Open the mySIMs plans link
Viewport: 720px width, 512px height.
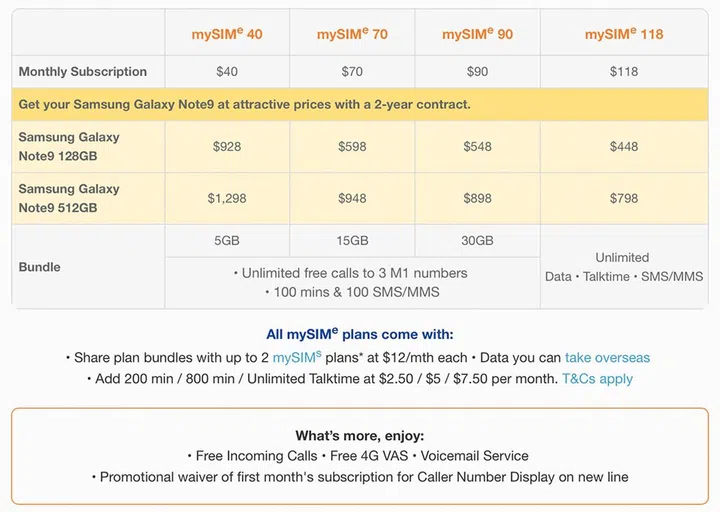coord(299,357)
